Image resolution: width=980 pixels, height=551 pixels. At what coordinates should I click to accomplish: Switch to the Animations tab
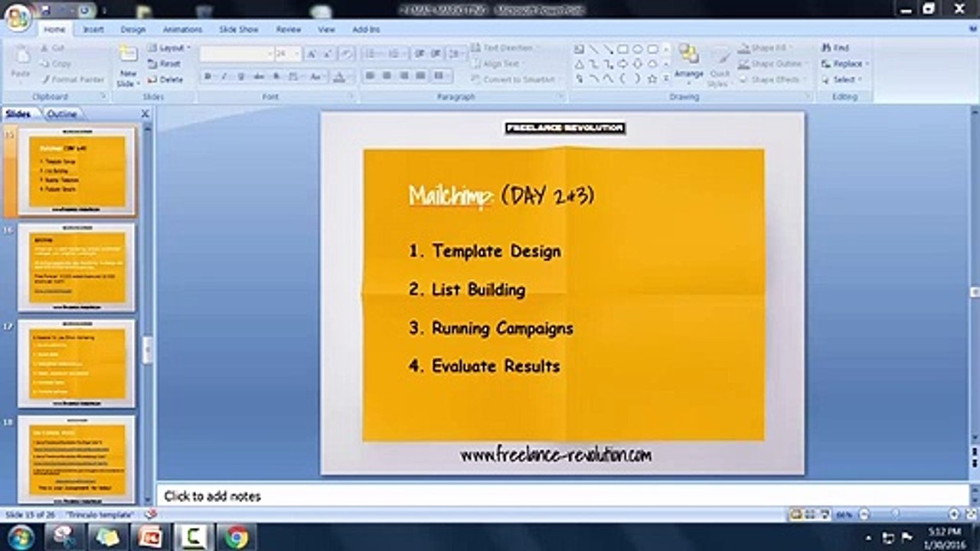click(182, 29)
